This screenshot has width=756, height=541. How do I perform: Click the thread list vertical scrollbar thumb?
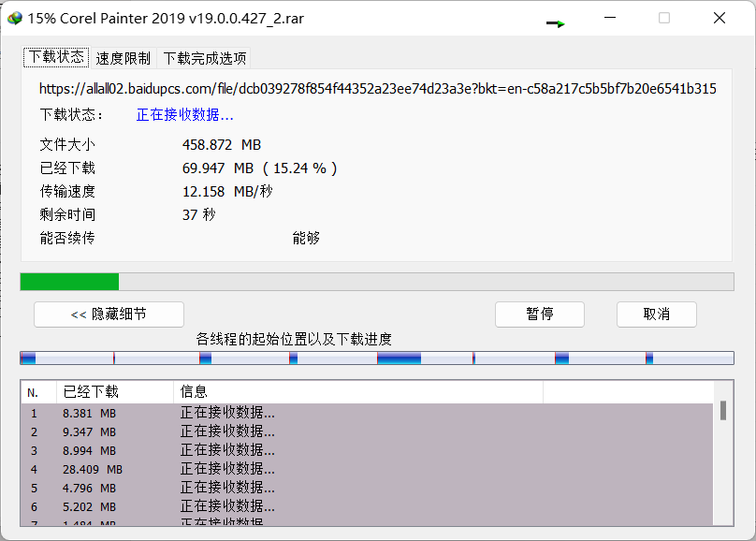722,410
